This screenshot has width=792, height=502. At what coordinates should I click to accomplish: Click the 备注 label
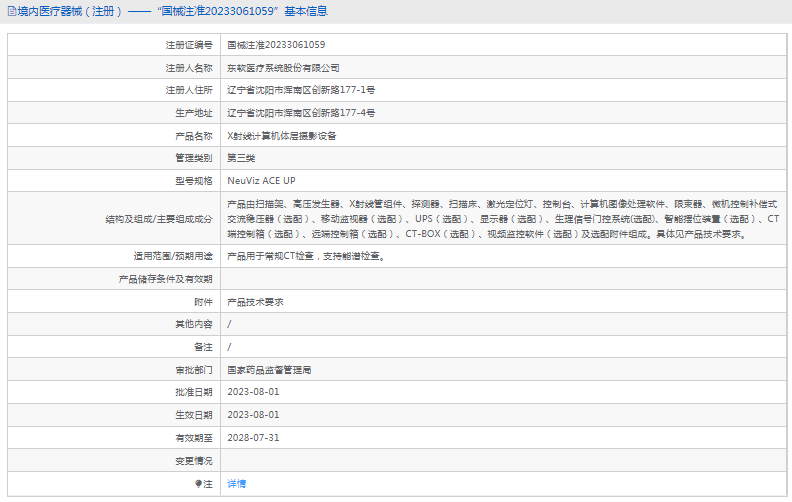(x=203, y=347)
